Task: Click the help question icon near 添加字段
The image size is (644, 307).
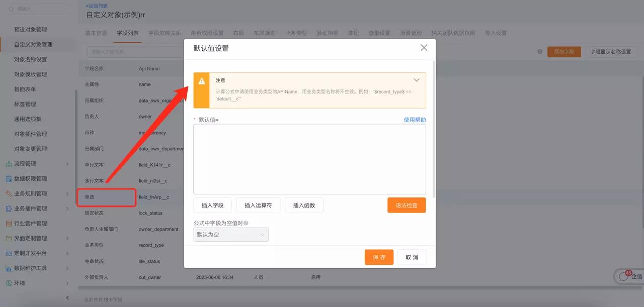Action: click(540, 52)
